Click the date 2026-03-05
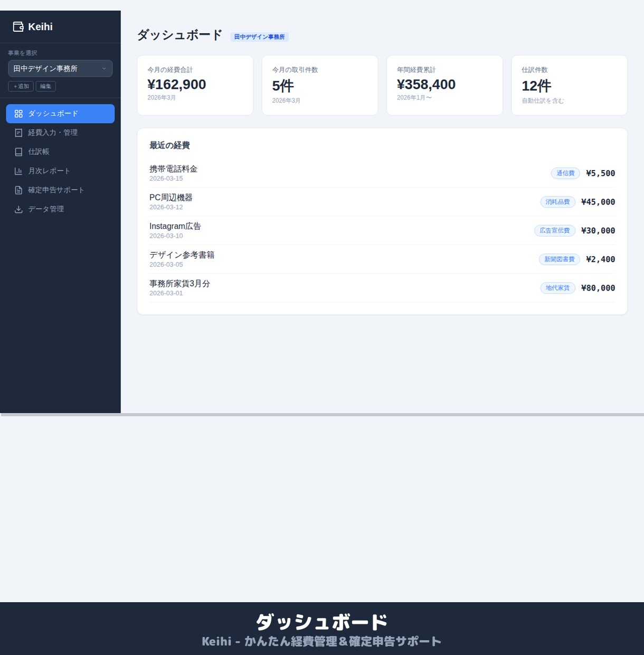Image resolution: width=644 pixels, height=655 pixels. (x=166, y=265)
